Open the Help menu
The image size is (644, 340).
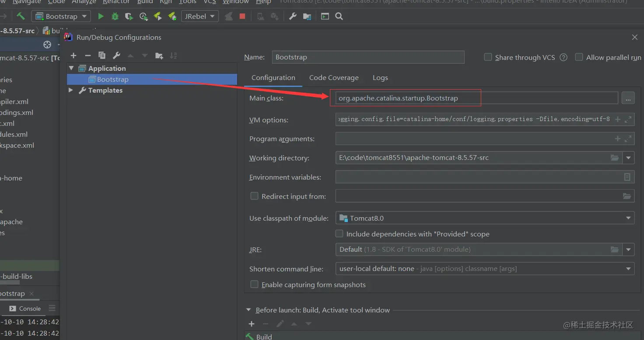(263, 2)
